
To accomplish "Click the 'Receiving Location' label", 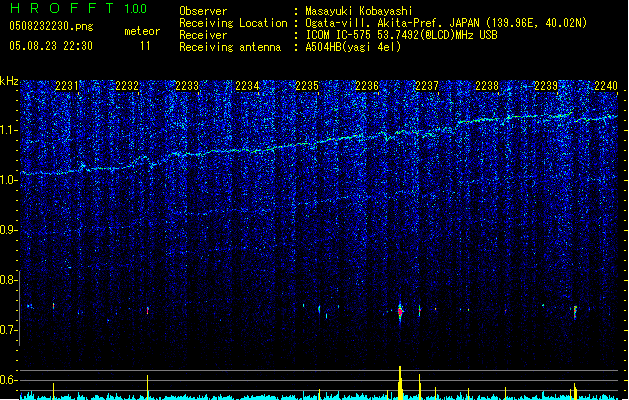I will (233, 23).
